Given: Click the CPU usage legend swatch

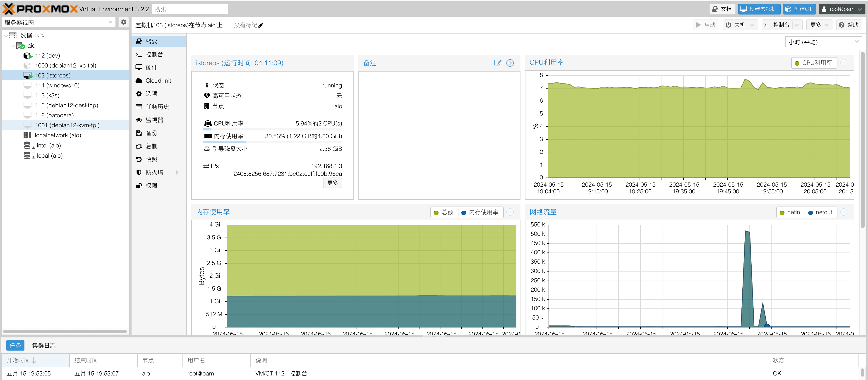Looking at the screenshot, I should click(x=797, y=63).
